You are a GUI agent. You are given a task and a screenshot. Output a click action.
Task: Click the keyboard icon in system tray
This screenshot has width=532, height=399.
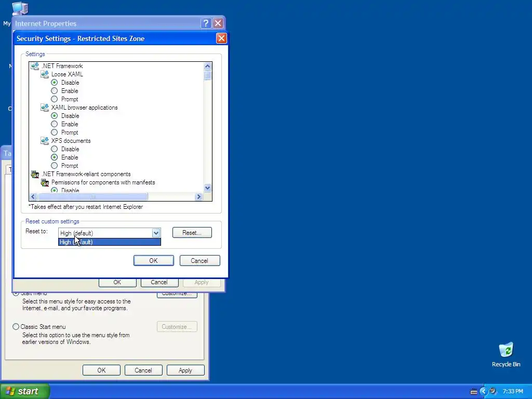(x=474, y=392)
